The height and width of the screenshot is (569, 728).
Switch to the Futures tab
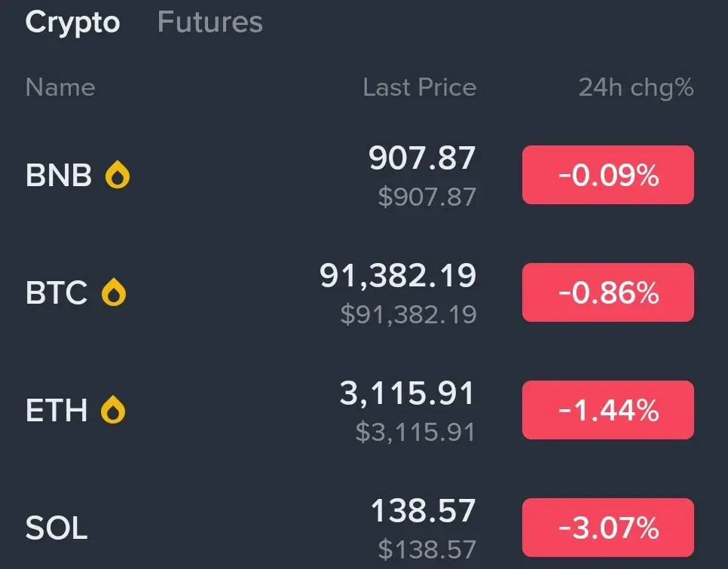click(x=210, y=23)
